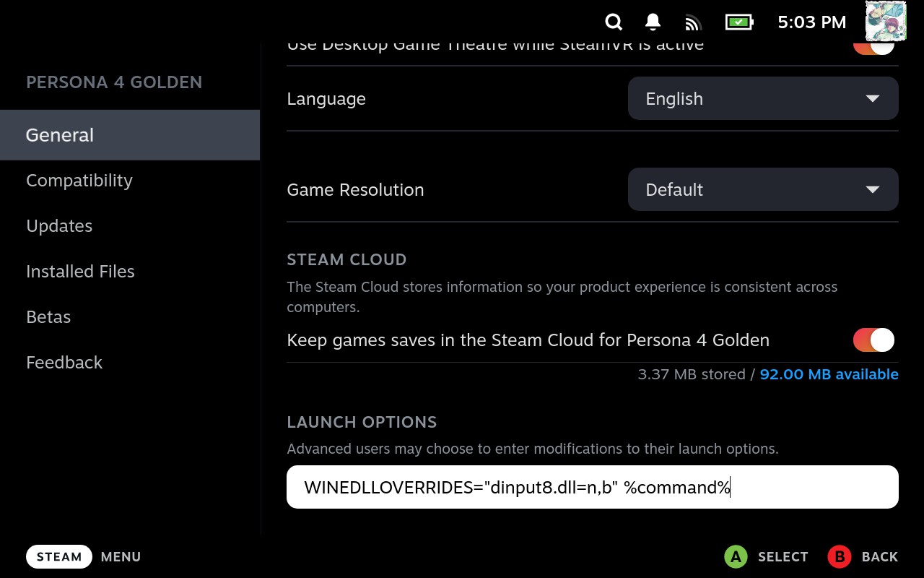924x578 pixels.
Task: Focus the Launch Options text field
Action: point(592,487)
